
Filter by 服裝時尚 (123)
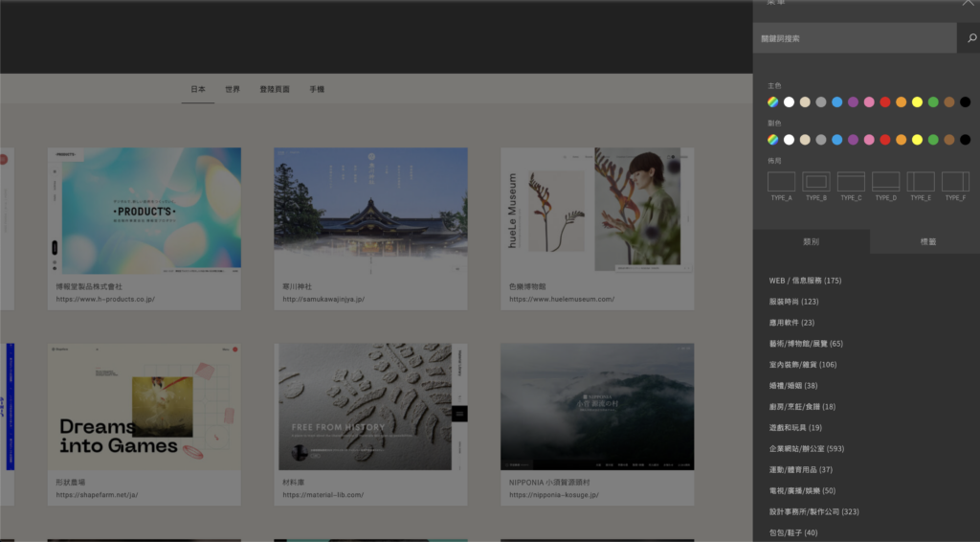[x=793, y=302]
